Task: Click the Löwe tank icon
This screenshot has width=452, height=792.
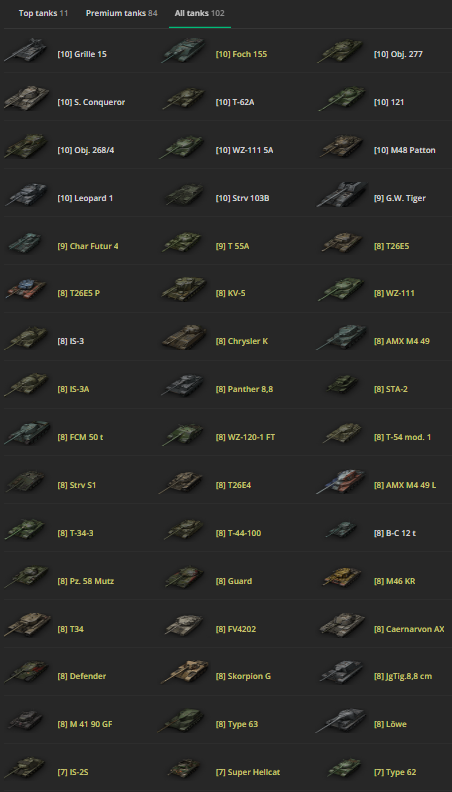Action: coord(340,721)
